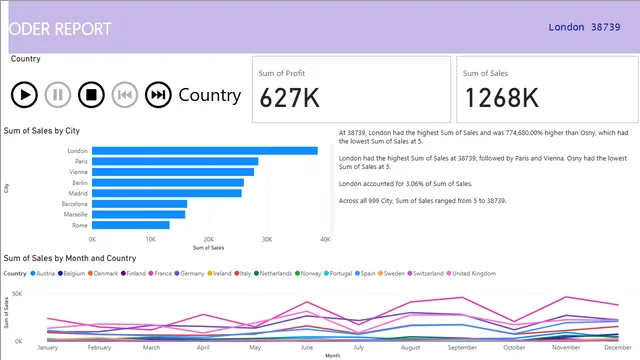Pause the Country play axis animation
The image size is (640, 360).
(58, 95)
